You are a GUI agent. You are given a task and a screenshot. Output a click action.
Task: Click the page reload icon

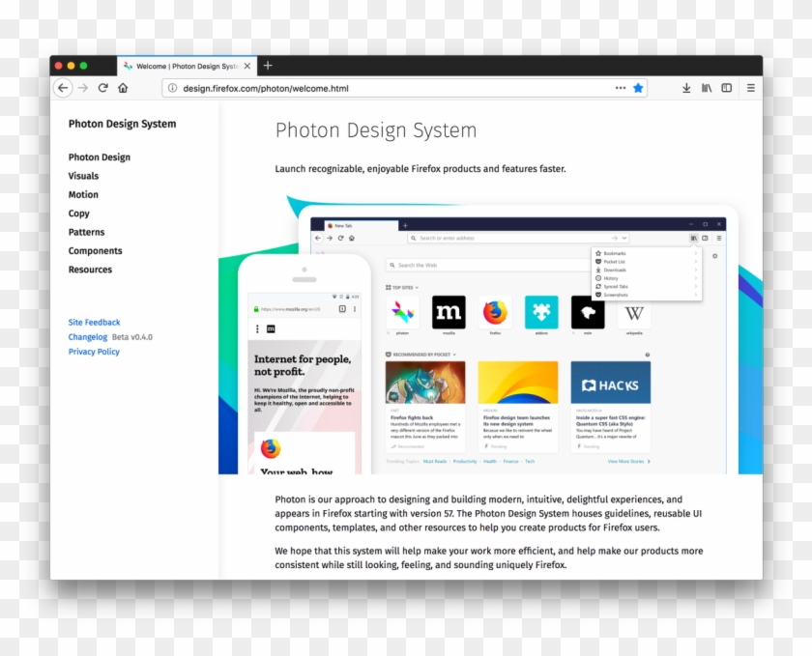102,88
